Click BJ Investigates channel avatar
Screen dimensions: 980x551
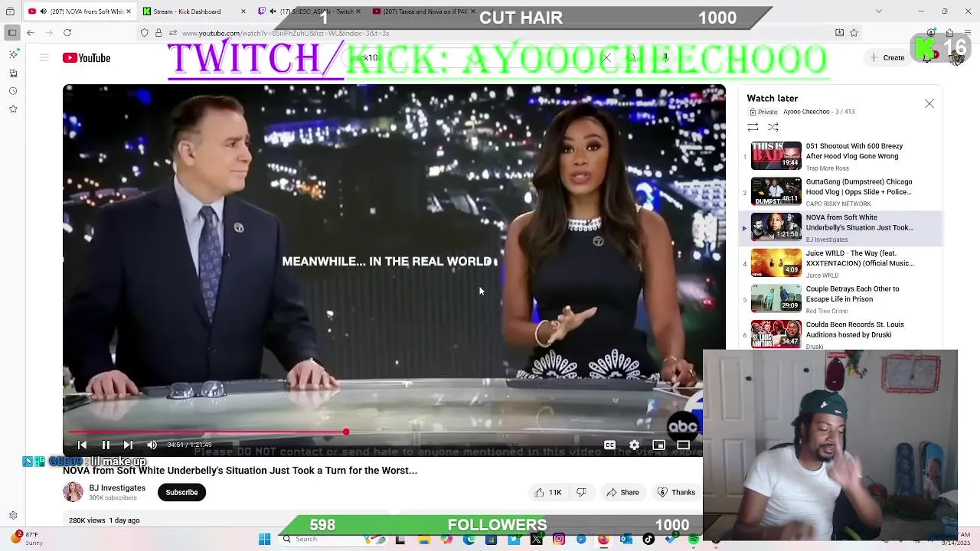pyautogui.click(x=73, y=492)
